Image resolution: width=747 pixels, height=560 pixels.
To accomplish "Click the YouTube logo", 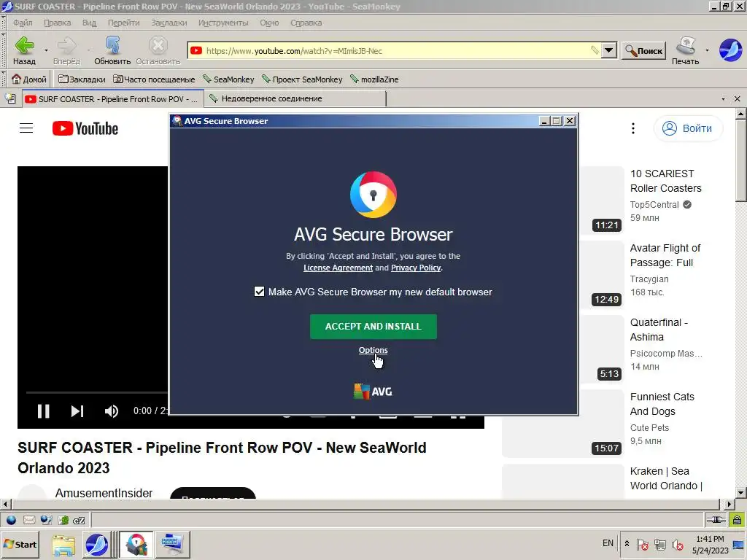I will click(85, 128).
